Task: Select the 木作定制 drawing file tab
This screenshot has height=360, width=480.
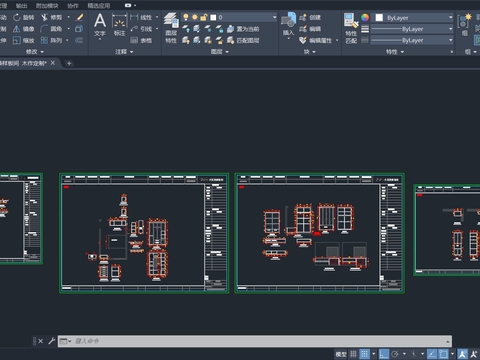Action: tap(23, 63)
